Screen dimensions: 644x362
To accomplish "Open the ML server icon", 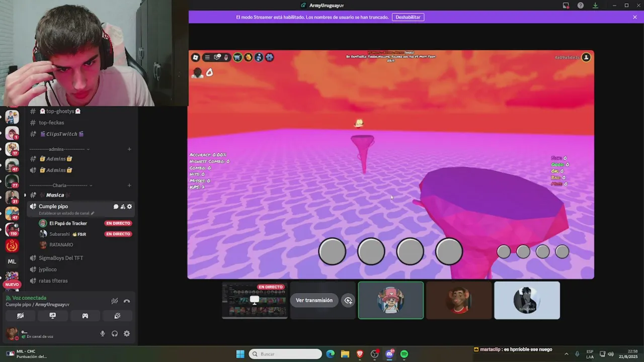I will pos(12,261).
